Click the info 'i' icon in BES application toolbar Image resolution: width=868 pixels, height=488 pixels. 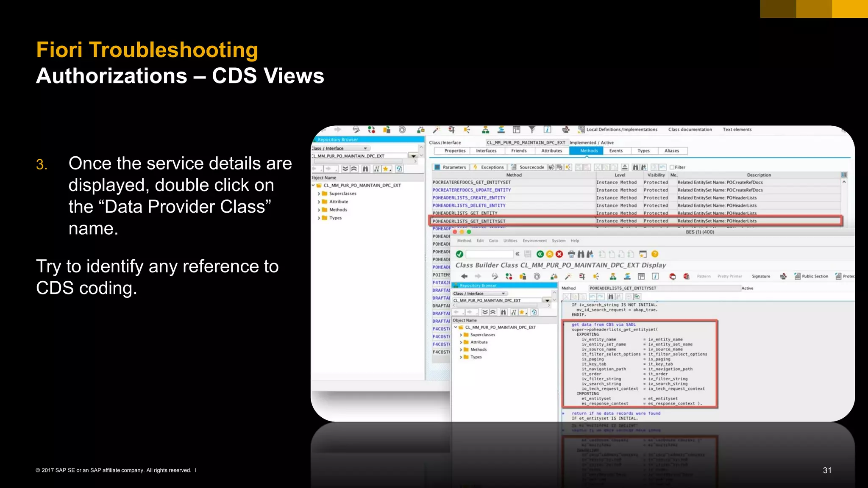click(656, 277)
